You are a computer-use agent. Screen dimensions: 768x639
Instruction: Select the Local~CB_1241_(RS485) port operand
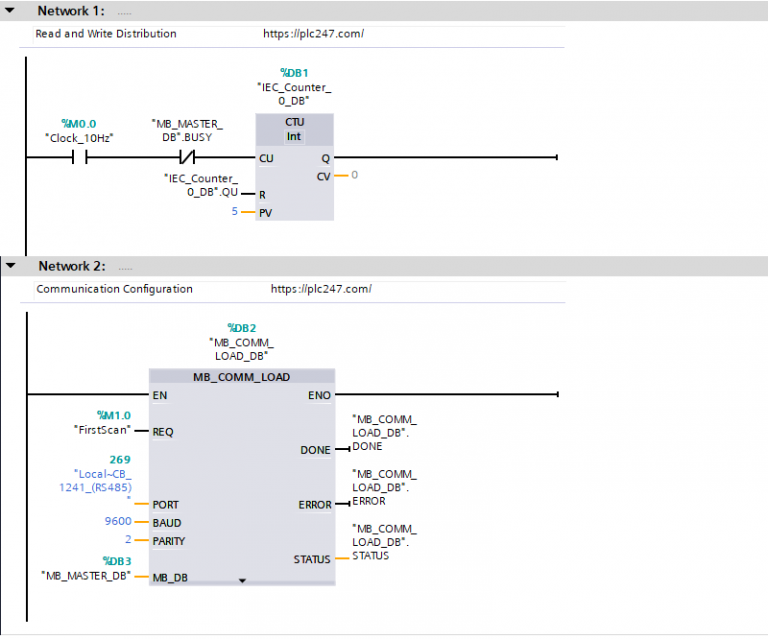(x=102, y=479)
